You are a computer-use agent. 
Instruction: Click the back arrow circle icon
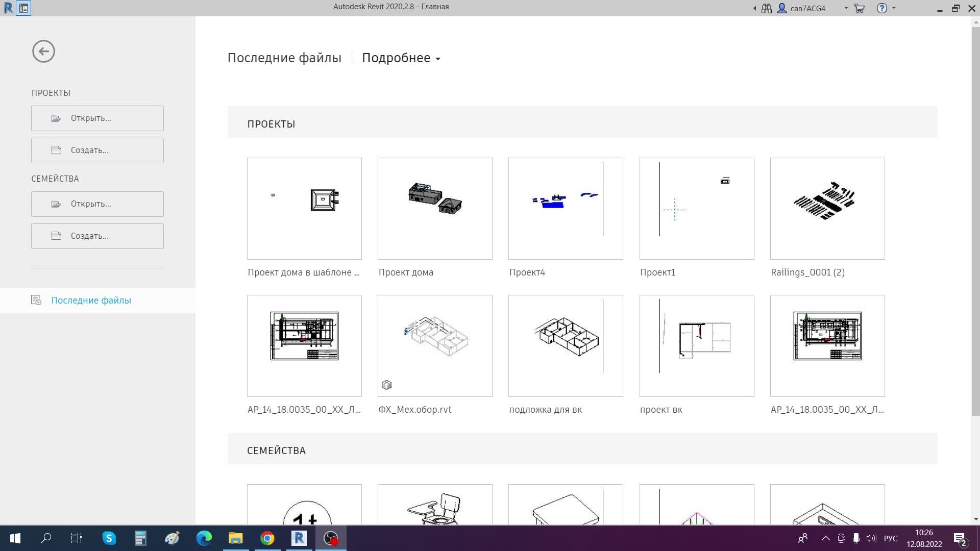coord(43,52)
